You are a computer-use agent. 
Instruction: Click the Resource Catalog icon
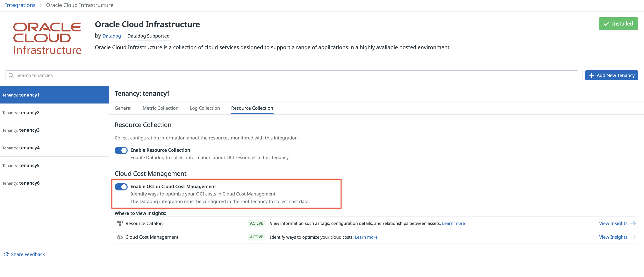(120, 223)
